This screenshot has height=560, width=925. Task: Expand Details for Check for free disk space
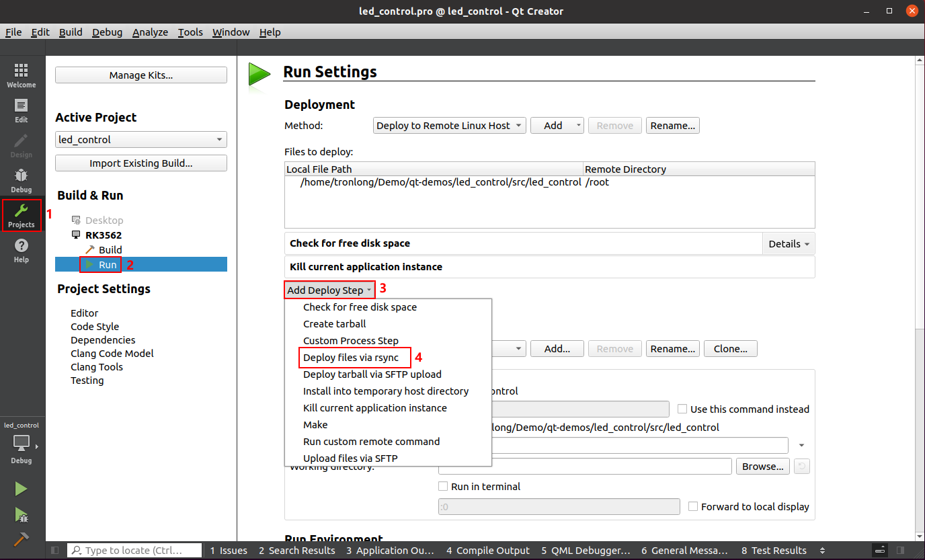[x=789, y=243]
